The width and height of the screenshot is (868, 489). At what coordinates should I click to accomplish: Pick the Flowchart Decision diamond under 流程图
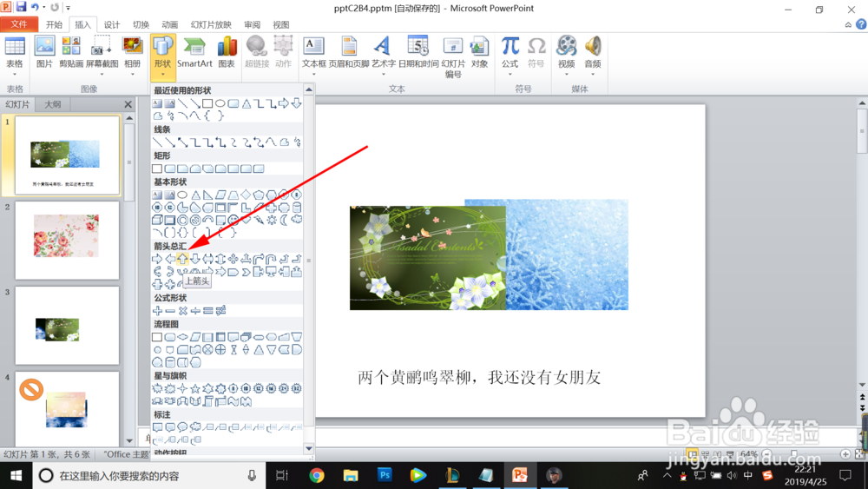182,337
